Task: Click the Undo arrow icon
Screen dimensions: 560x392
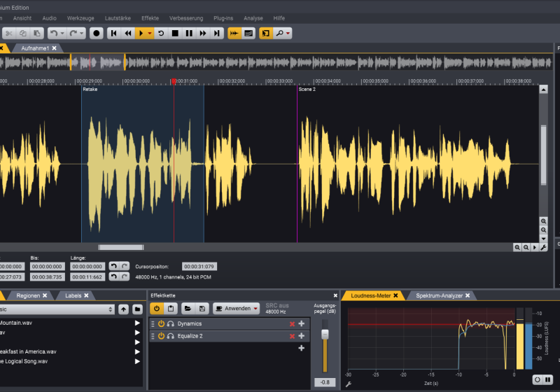Action: pos(54,33)
